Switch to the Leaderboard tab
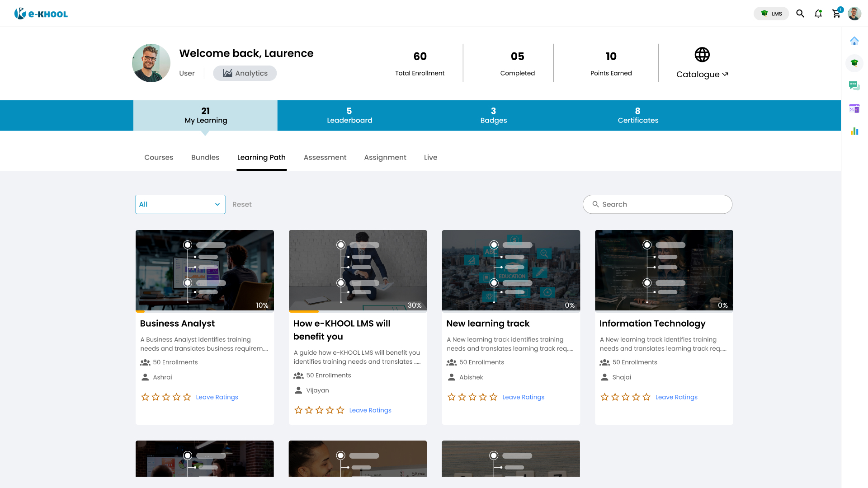The width and height of the screenshot is (868, 488). (x=349, y=116)
